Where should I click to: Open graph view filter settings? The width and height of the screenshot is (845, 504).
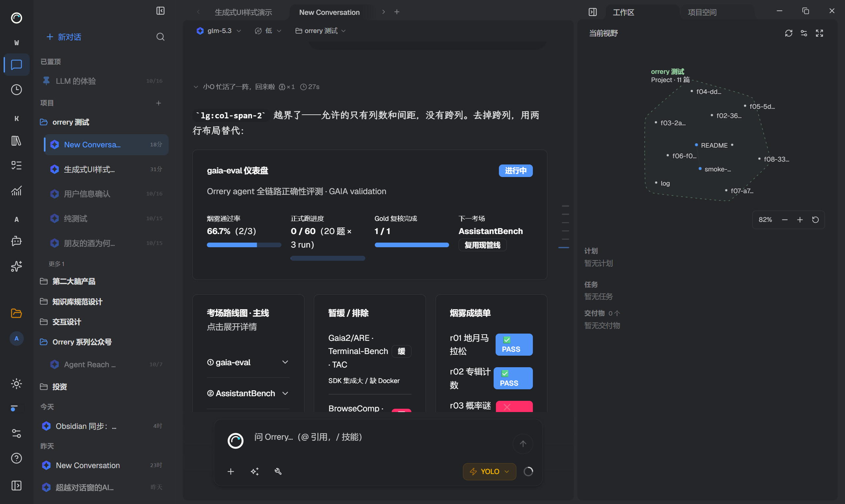coord(804,33)
